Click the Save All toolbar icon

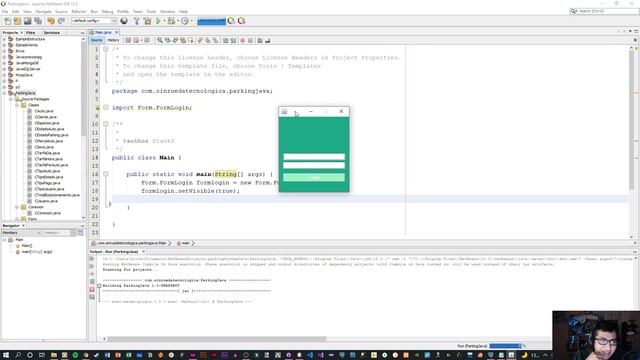click(38, 21)
